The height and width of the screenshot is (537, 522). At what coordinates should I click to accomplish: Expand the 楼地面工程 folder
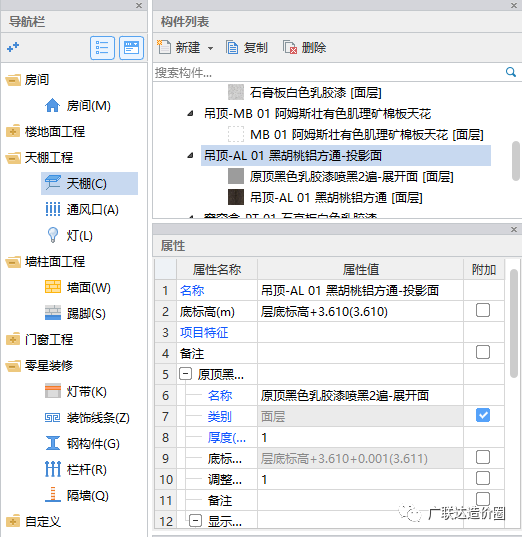tap(13, 132)
